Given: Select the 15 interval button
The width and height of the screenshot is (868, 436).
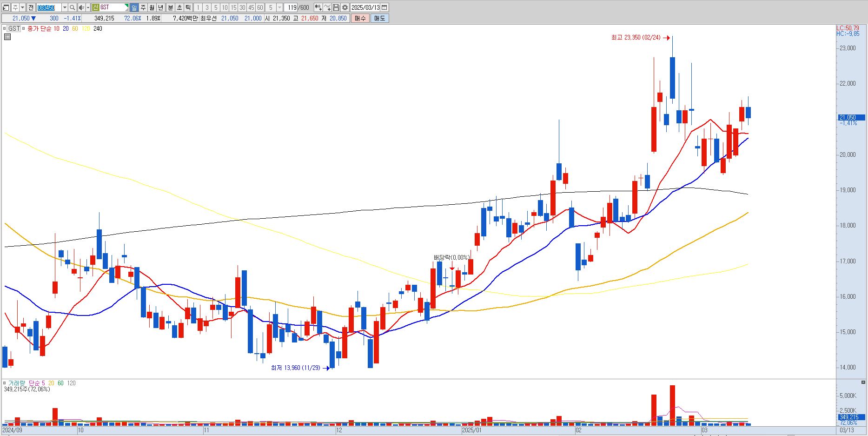Looking at the screenshot, I should pyautogui.click(x=233, y=7).
